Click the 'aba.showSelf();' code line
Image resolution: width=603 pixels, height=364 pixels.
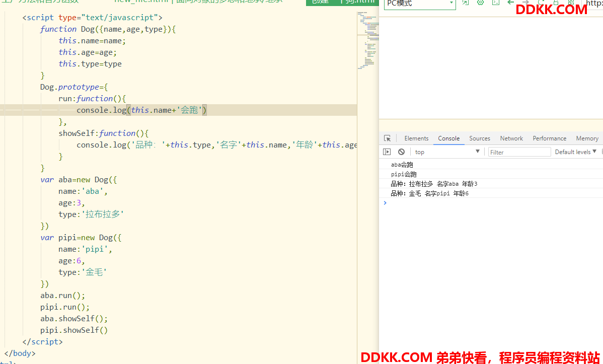click(x=74, y=319)
